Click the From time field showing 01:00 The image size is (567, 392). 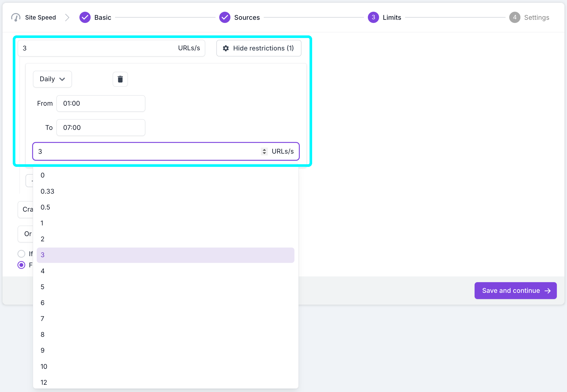(101, 103)
